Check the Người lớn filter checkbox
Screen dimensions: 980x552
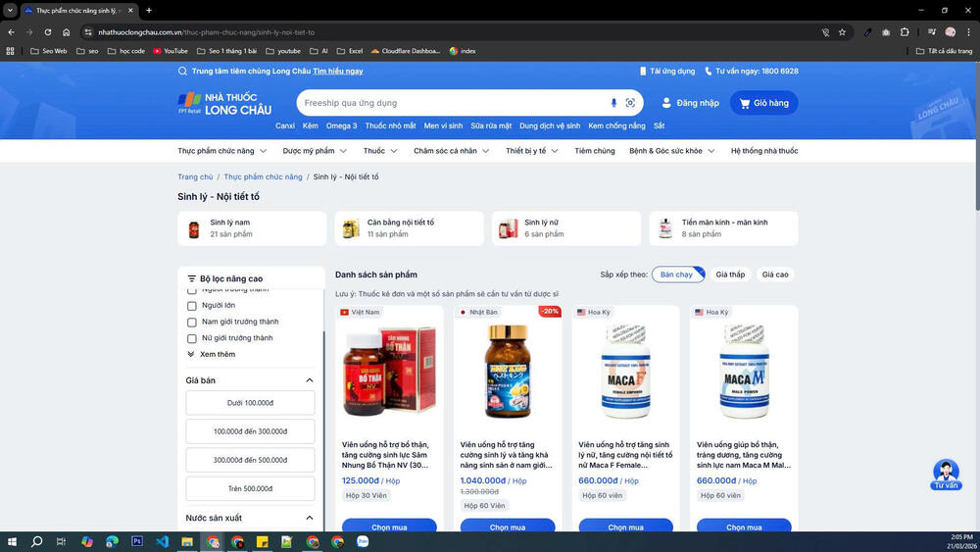pos(192,306)
